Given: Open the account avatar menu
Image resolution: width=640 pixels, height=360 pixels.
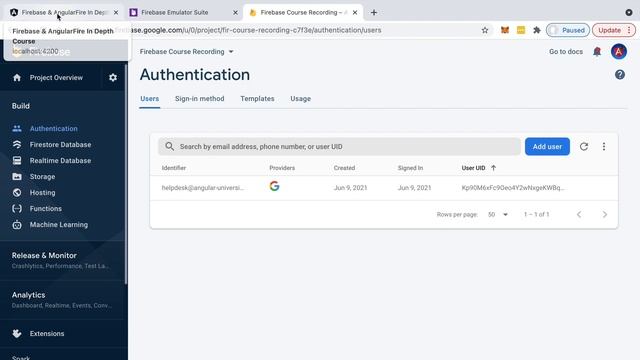Looking at the screenshot, I should coord(618,51).
